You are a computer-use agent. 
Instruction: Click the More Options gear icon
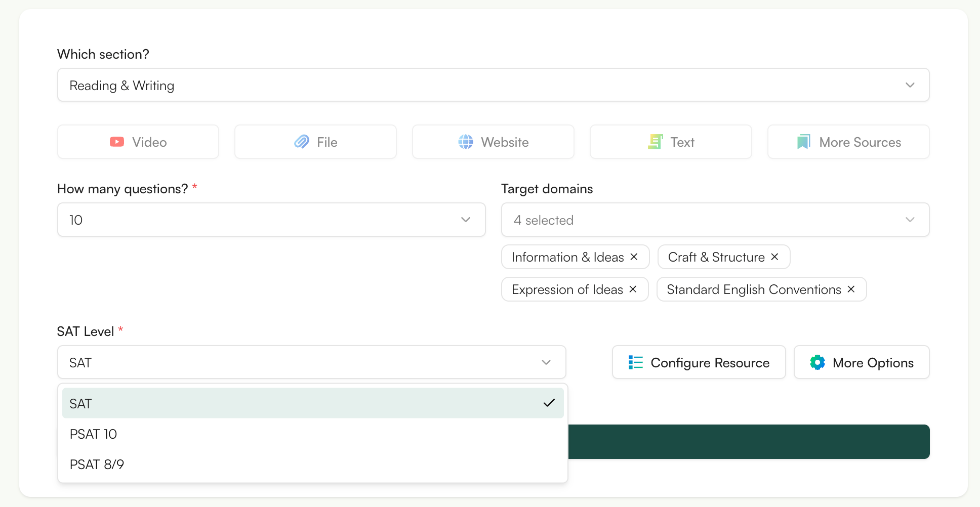coord(818,362)
